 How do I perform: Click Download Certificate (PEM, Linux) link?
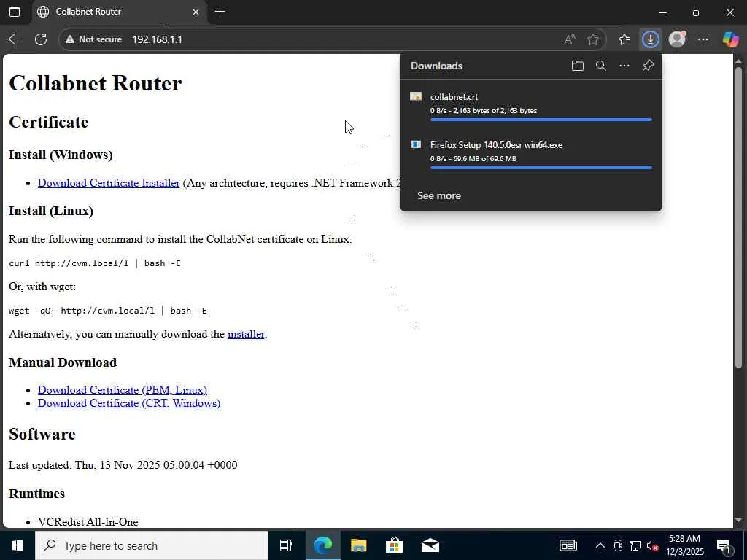[x=123, y=390]
